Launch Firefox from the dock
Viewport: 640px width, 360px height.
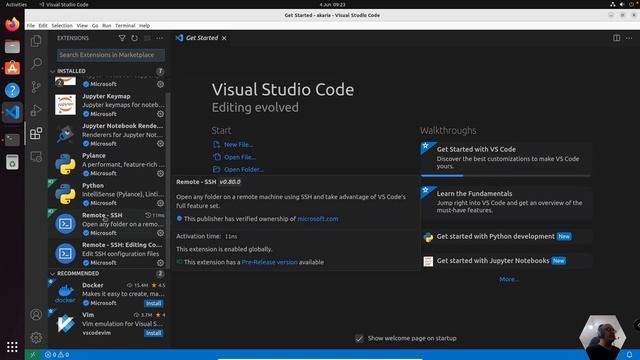12,24
